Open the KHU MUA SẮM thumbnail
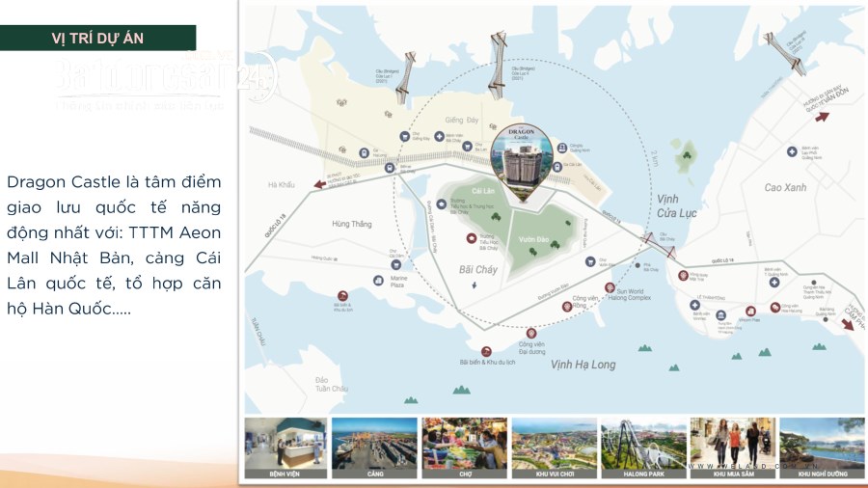Image resolution: width=868 pixels, height=488 pixels. [x=732, y=447]
